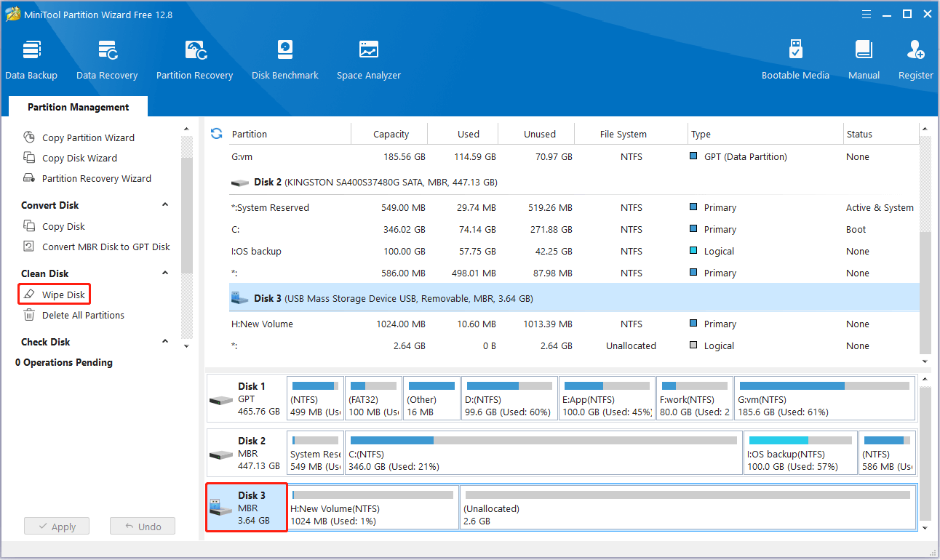Screen dimensions: 940x560
Task: Select the D:(NTFS) block in Disk 1 map
Action: pos(509,399)
